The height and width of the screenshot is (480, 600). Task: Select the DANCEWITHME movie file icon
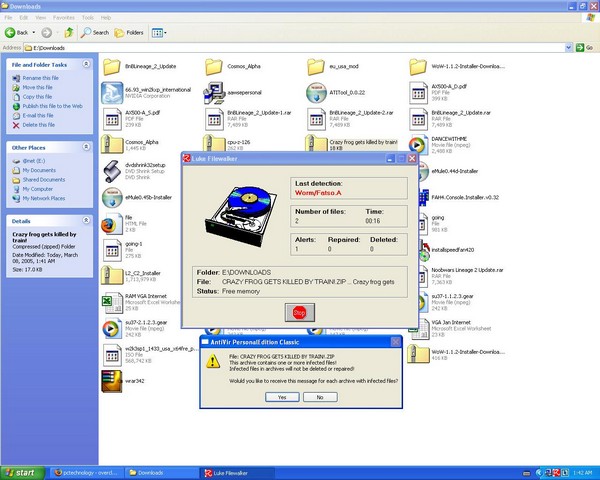(x=418, y=145)
